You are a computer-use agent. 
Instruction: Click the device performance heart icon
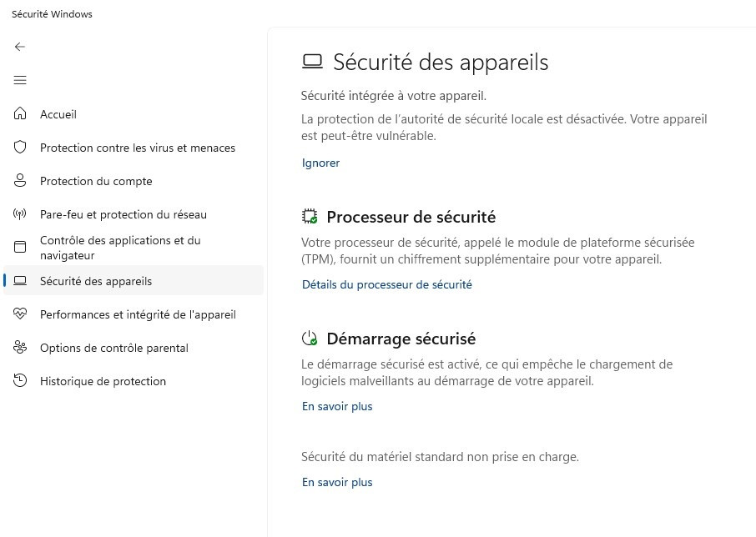point(20,314)
